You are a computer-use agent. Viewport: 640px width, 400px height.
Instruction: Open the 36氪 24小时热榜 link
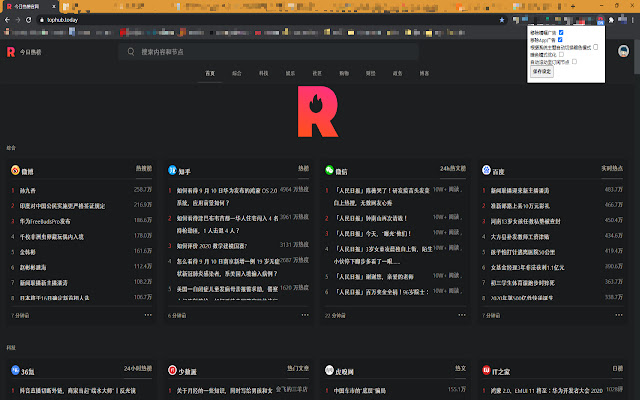coord(138,368)
